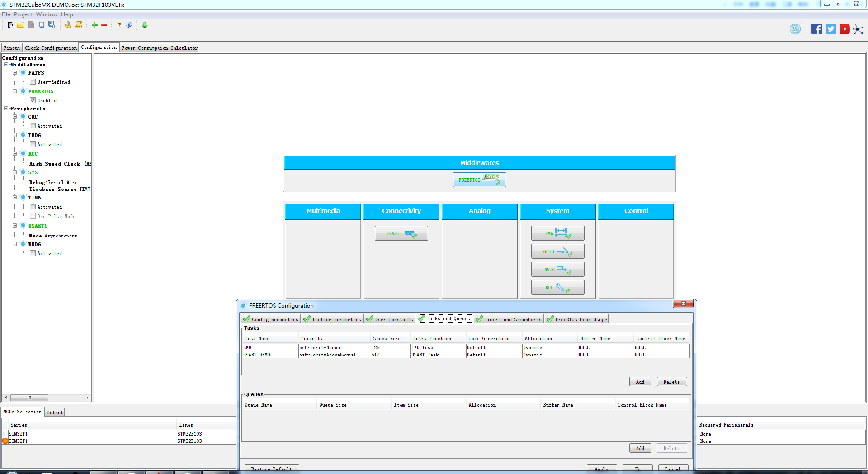Collapse the SYS tree node
The width and height of the screenshot is (868, 474).
[15, 172]
